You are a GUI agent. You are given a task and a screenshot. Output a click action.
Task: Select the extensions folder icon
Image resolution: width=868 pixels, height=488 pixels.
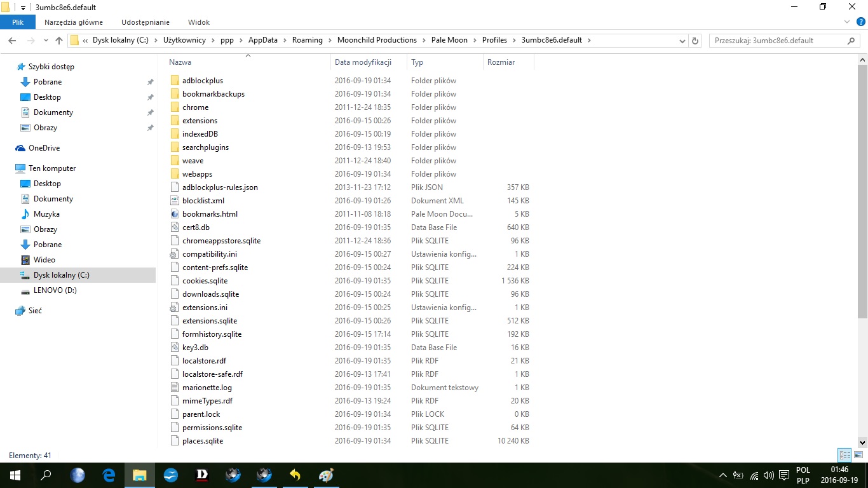coord(176,121)
